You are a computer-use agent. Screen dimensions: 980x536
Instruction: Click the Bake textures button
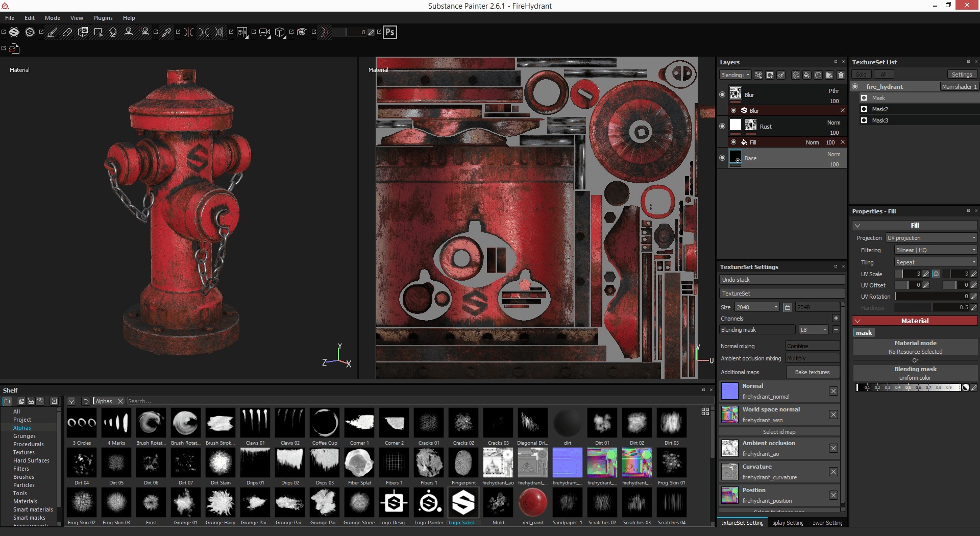(812, 372)
